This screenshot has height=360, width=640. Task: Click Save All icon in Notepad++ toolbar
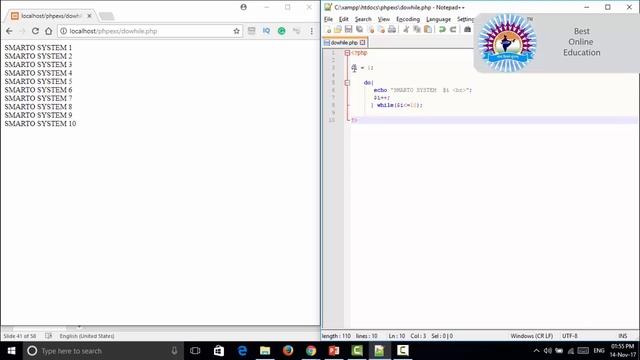pyautogui.click(x=359, y=29)
